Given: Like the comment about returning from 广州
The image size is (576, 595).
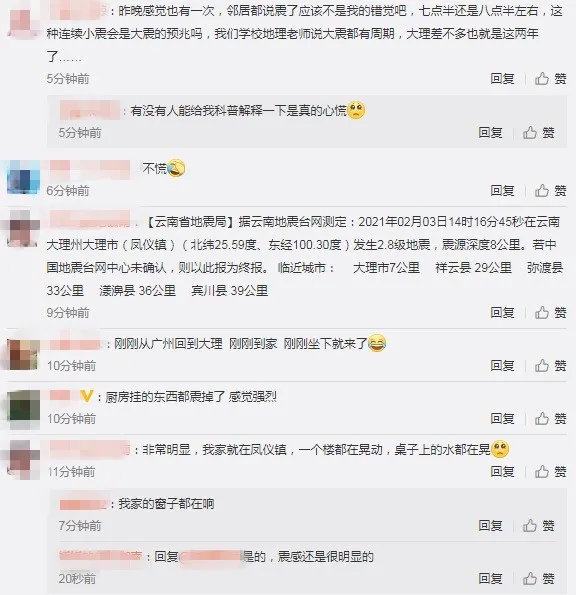Looking at the screenshot, I should tap(551, 365).
